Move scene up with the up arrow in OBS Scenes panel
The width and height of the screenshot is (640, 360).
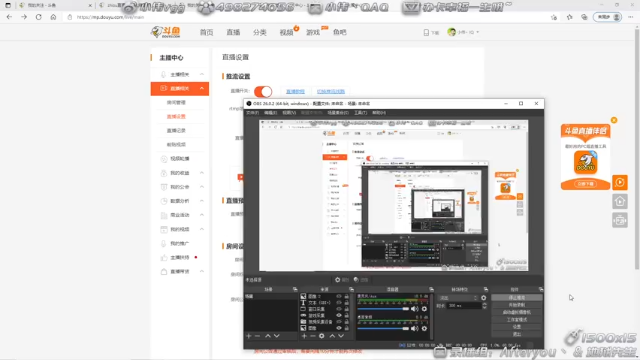(268, 336)
